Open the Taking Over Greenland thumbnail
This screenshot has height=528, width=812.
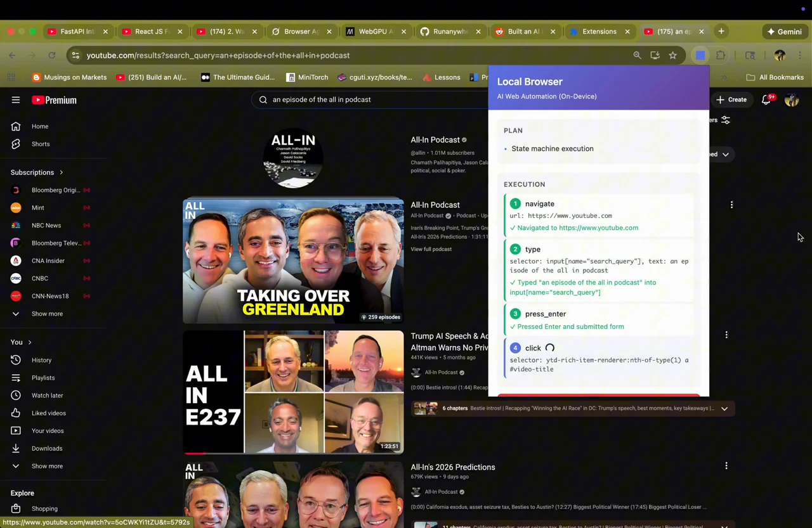(293, 261)
